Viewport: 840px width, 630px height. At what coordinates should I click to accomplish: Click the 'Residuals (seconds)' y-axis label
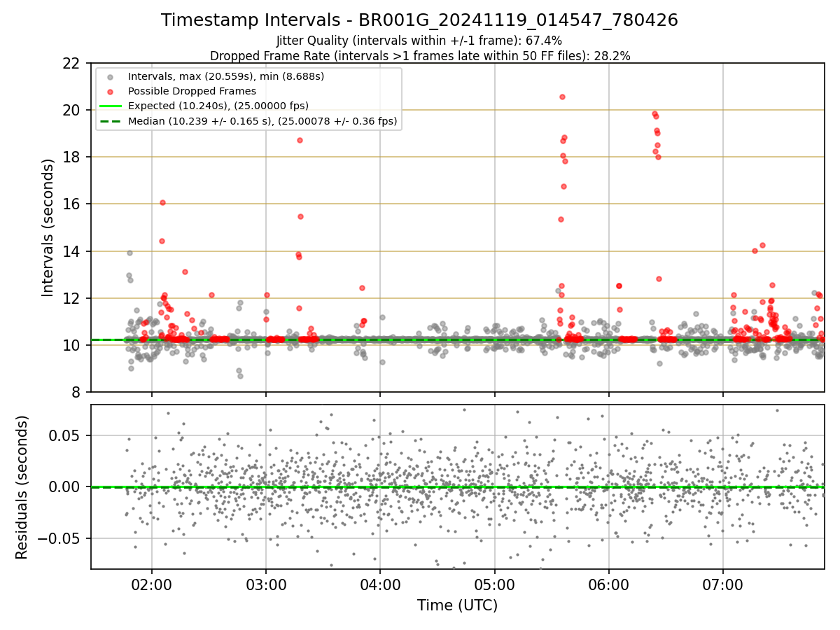[x=22, y=487]
